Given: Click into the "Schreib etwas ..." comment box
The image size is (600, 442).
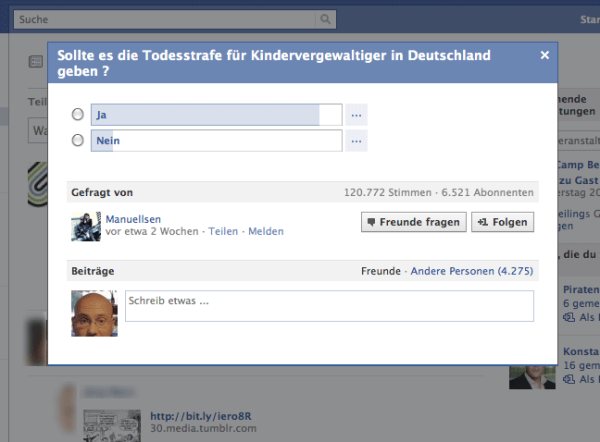Looking at the screenshot, I should click(329, 306).
